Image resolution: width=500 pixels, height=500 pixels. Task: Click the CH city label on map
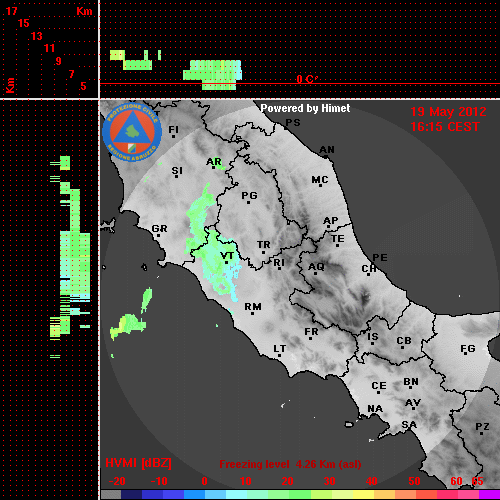click(369, 268)
